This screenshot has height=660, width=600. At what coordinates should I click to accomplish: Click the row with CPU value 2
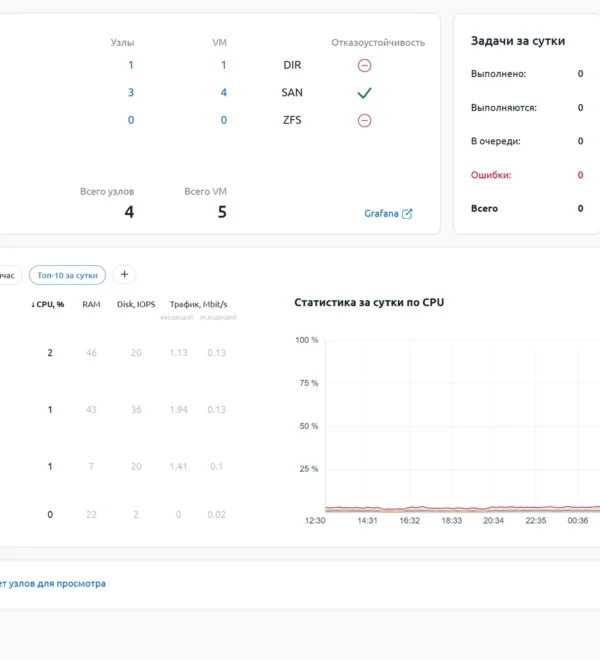[x=118, y=353]
